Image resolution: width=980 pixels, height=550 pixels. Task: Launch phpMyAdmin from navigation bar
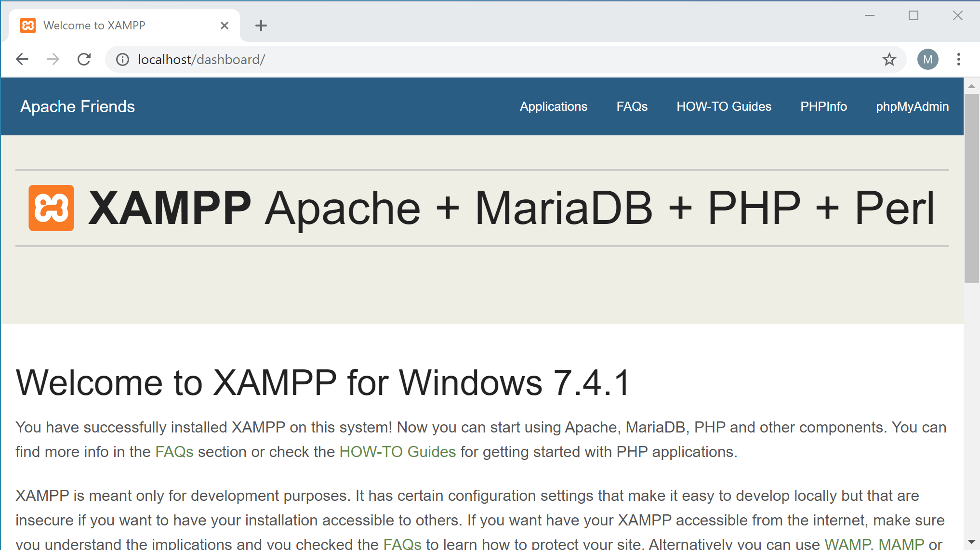click(912, 106)
